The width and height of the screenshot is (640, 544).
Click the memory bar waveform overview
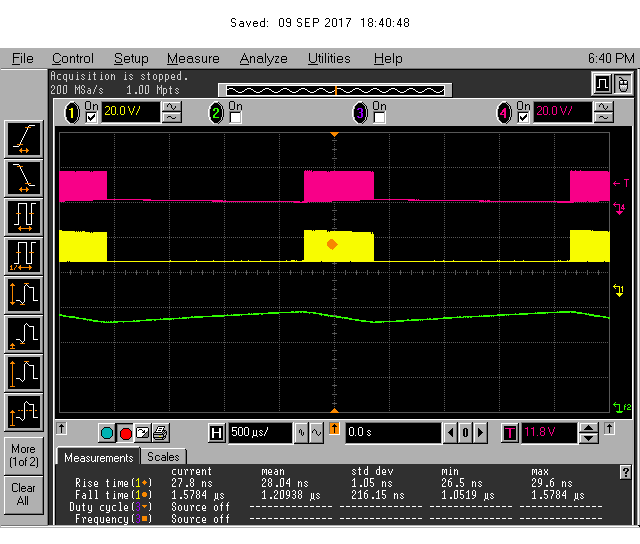pos(335,90)
